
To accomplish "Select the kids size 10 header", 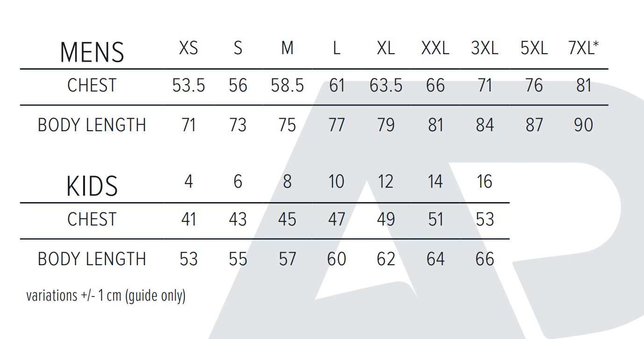I will point(336,181).
